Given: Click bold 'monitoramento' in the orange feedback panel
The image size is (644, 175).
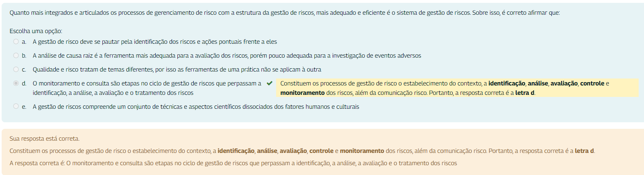Looking at the screenshot, I should point(362,151).
